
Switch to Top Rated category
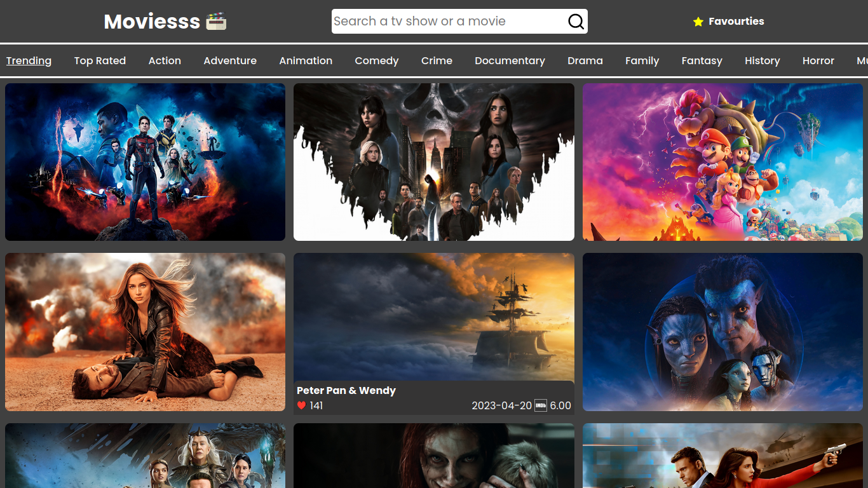click(x=100, y=61)
